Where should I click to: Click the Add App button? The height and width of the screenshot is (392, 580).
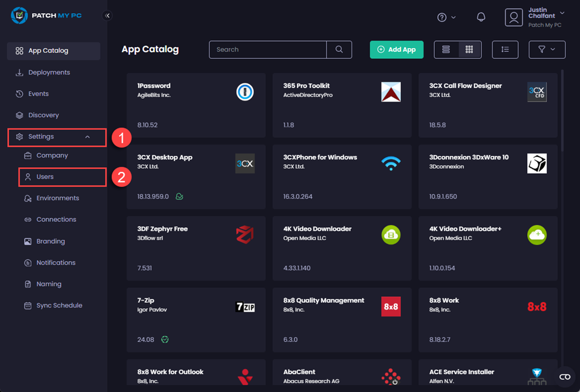click(396, 49)
